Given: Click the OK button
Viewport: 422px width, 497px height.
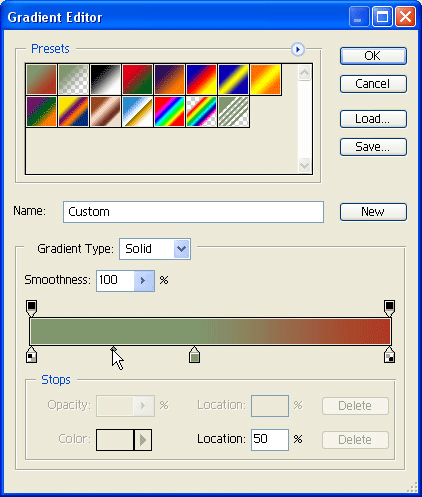Looking at the screenshot, I should tap(373, 56).
